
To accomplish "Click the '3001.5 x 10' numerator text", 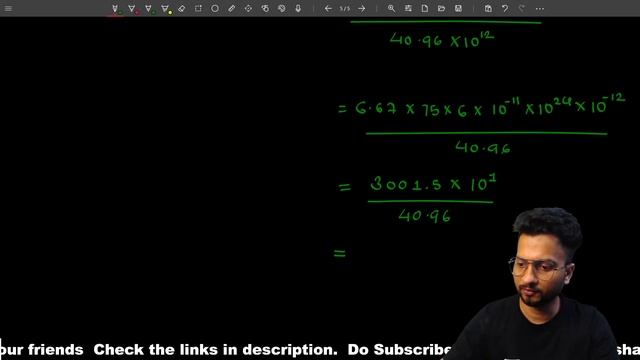I will [x=433, y=183].
